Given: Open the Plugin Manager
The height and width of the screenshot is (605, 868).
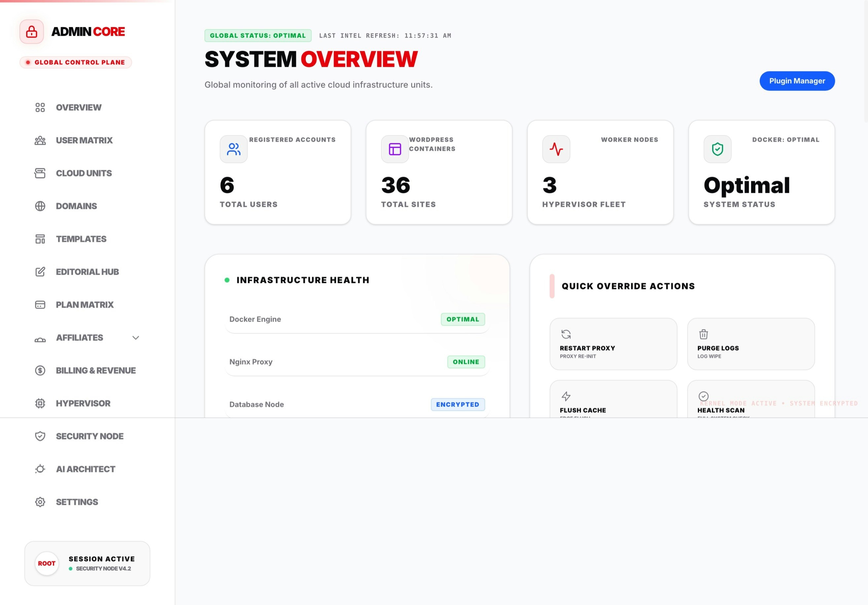Looking at the screenshot, I should click(x=797, y=81).
